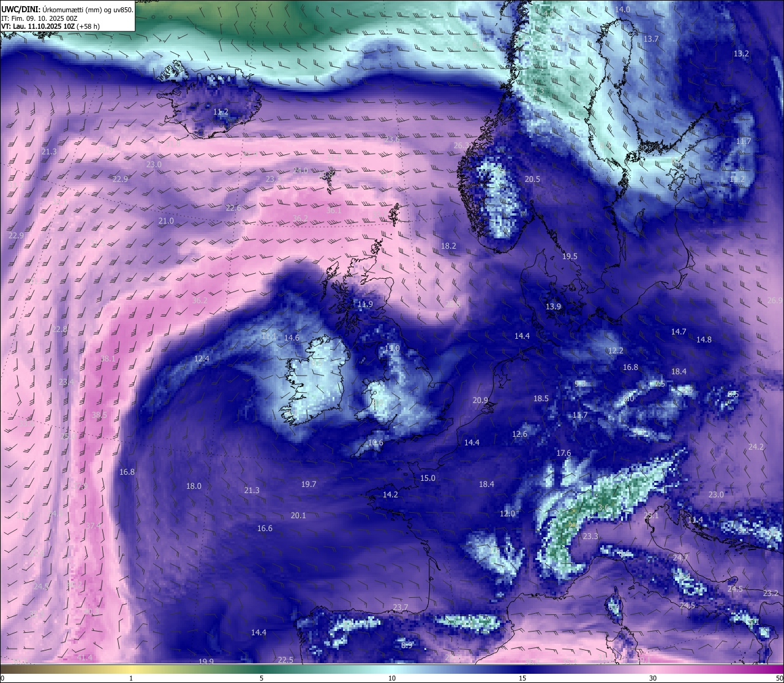
Task: Click the 18.5 value label
Action: 541,398
